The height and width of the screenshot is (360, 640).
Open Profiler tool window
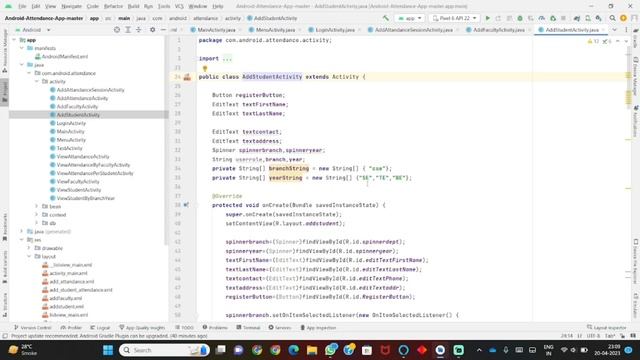click(71, 327)
